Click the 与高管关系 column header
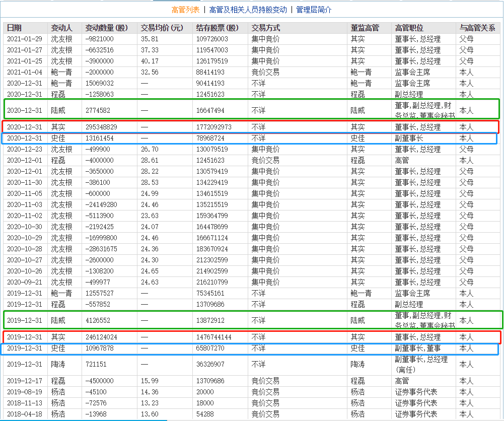Image resolution: width=504 pixels, height=421 pixels. click(x=477, y=28)
